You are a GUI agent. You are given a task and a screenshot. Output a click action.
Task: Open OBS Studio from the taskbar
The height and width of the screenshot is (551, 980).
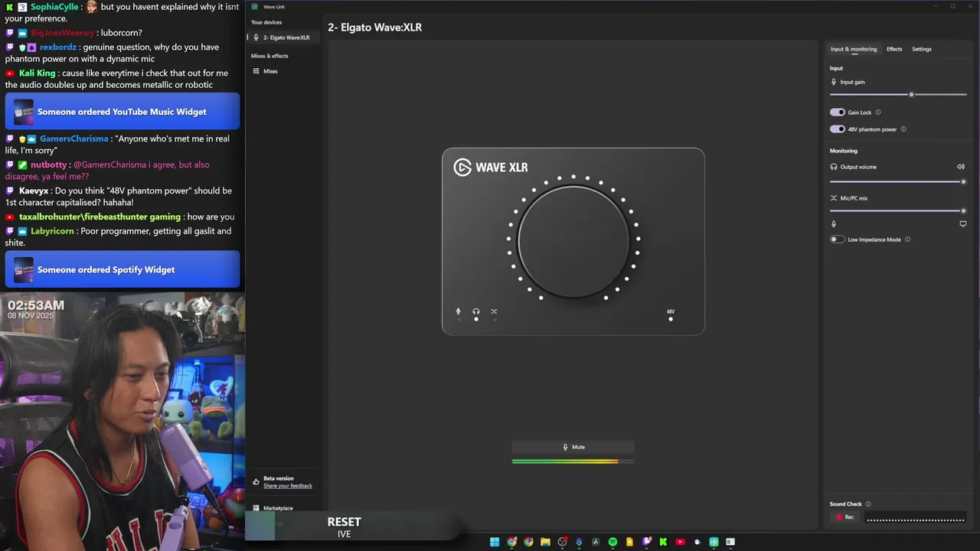[x=563, y=542]
